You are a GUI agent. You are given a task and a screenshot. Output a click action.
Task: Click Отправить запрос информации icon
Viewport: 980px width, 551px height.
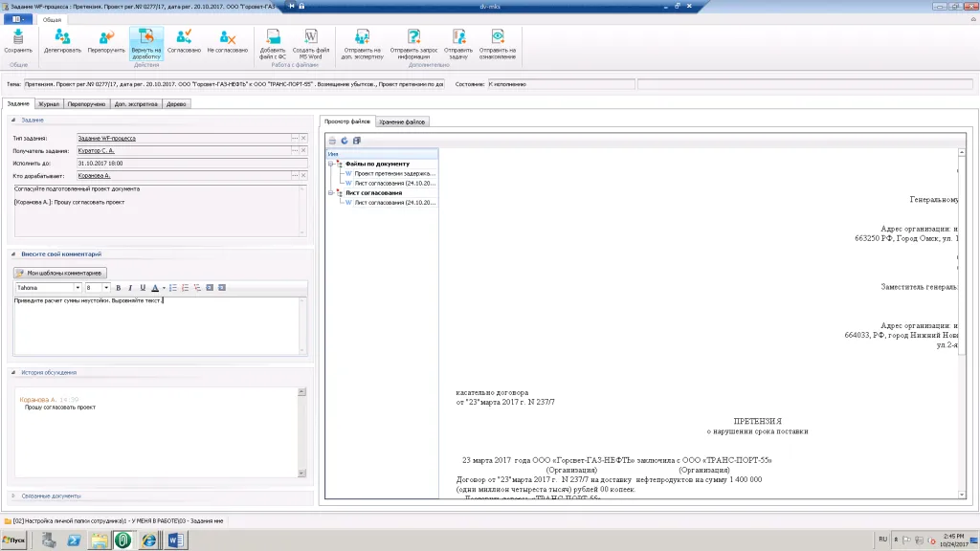tap(412, 40)
